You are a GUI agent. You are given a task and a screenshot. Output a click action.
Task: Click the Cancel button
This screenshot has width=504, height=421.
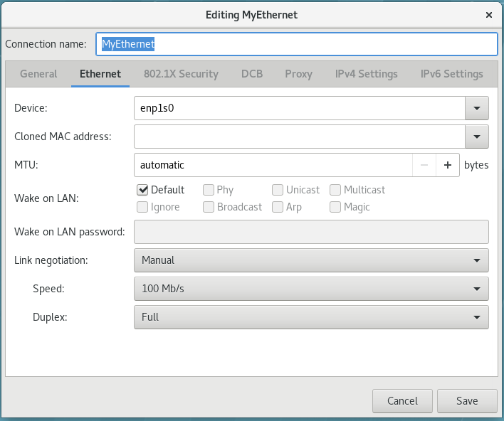tap(402, 401)
